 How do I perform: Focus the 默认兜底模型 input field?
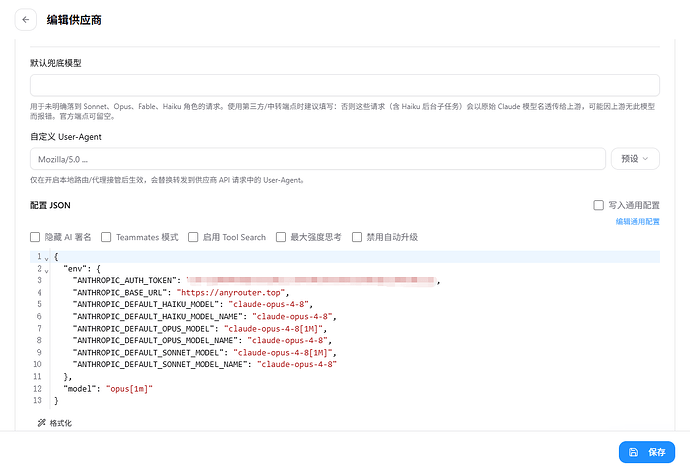345,85
